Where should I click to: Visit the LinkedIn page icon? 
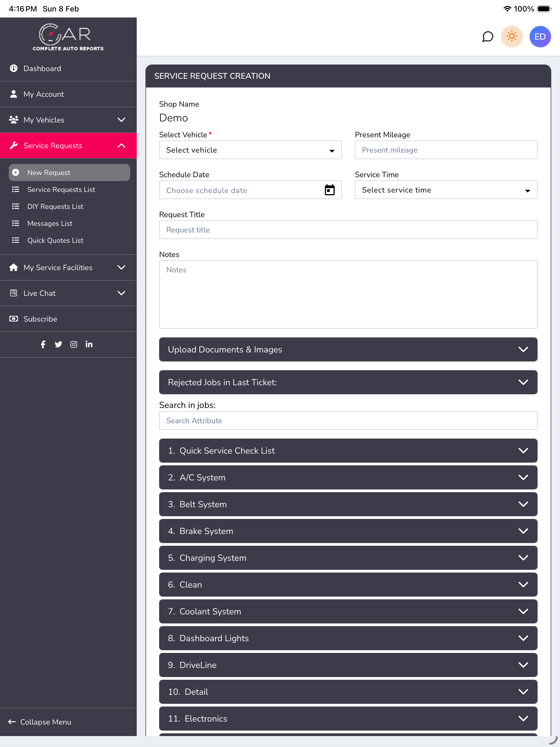(x=89, y=344)
